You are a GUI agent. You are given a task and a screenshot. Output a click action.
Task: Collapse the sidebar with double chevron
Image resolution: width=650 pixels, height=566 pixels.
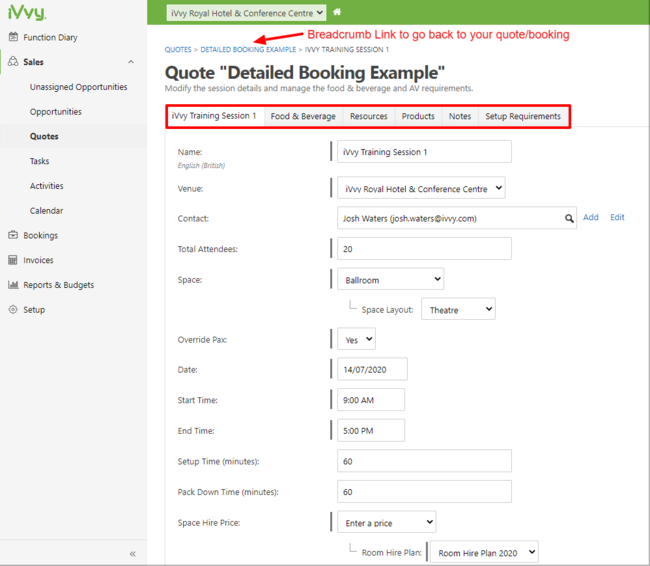[x=133, y=554]
